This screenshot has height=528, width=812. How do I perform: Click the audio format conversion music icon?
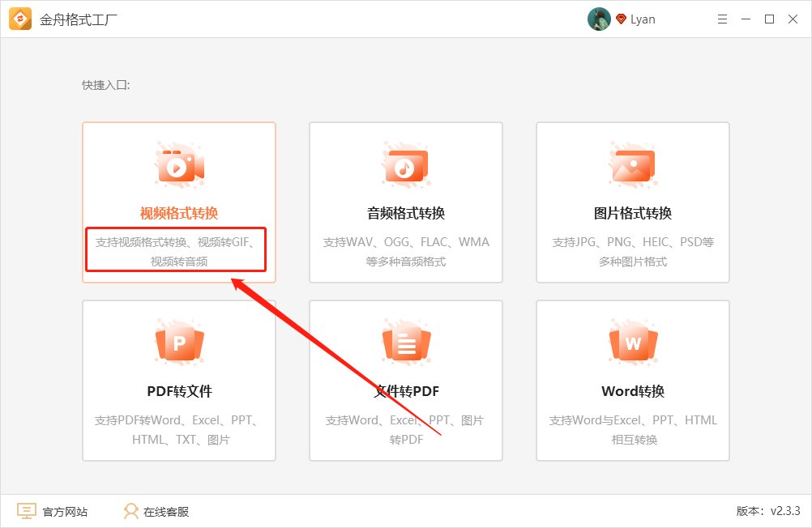(x=405, y=165)
